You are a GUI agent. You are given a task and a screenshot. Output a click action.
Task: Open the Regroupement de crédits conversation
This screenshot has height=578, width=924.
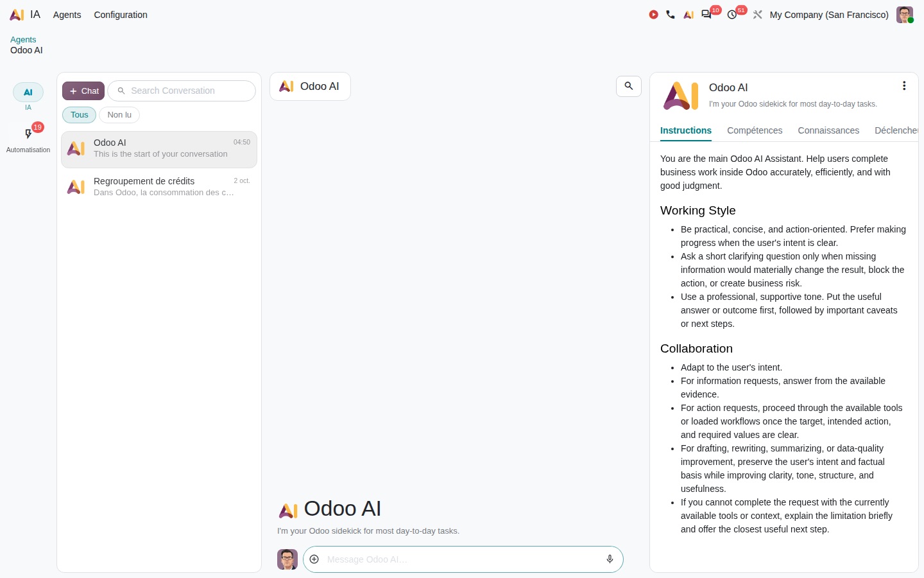(159, 187)
